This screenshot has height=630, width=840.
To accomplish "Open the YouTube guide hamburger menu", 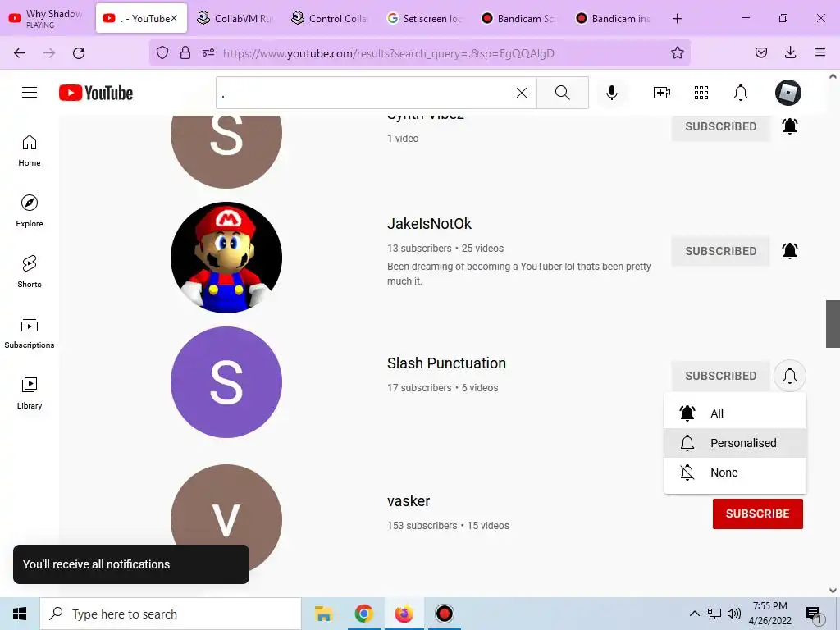I will 30,93.
